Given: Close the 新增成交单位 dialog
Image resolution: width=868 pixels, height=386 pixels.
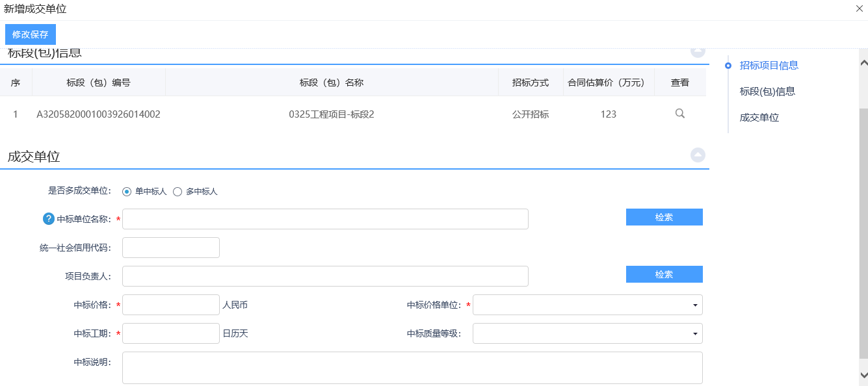Looking at the screenshot, I should point(860,9).
